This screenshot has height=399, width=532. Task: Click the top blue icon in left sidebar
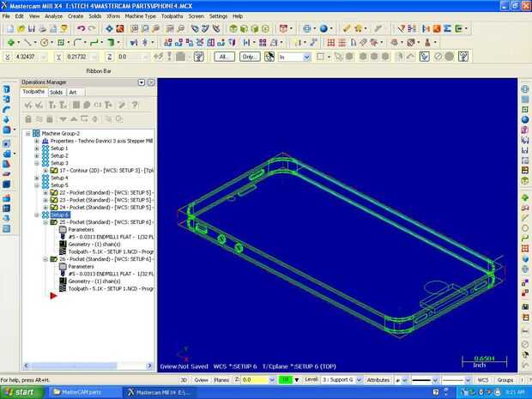click(x=7, y=89)
